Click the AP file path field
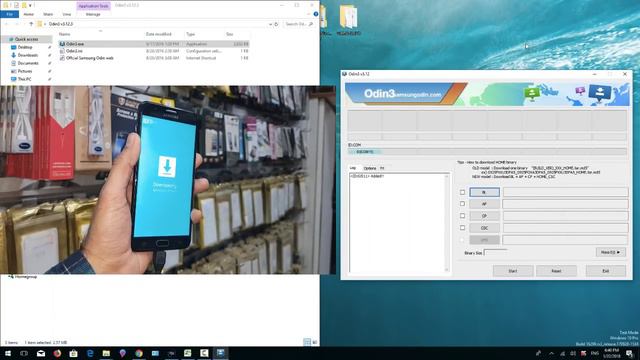Viewport: 640px width, 360px height. [x=565, y=204]
